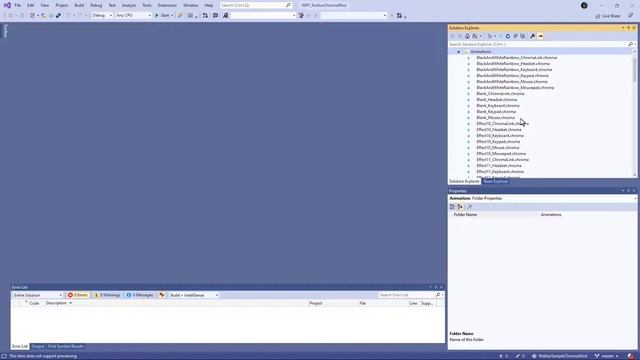
Task: Sort Error List by Project column
Action: click(x=316, y=303)
